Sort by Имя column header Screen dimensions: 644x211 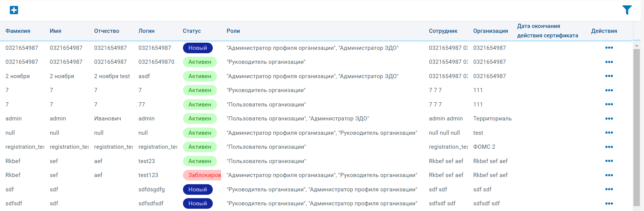coord(55,31)
